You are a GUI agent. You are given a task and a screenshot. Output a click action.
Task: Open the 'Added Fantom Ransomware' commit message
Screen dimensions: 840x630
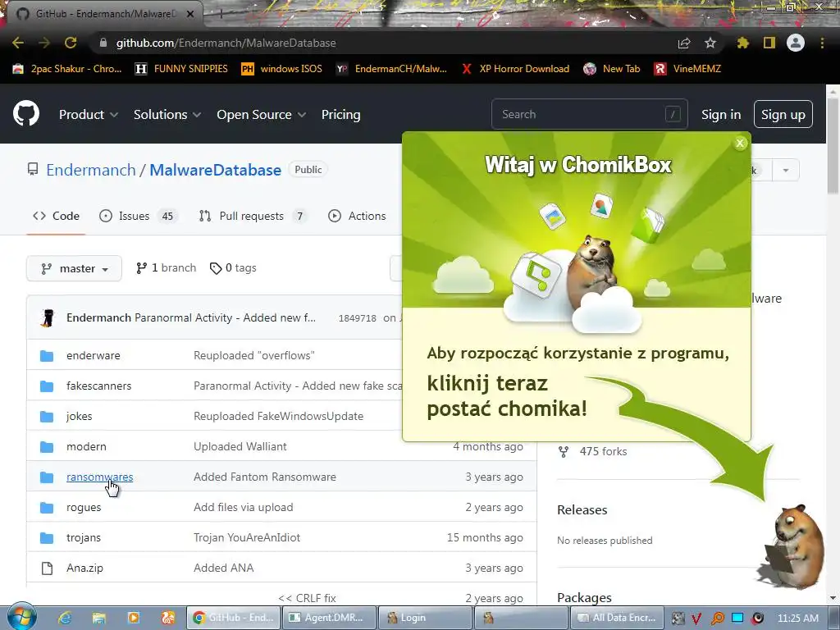[x=265, y=477]
